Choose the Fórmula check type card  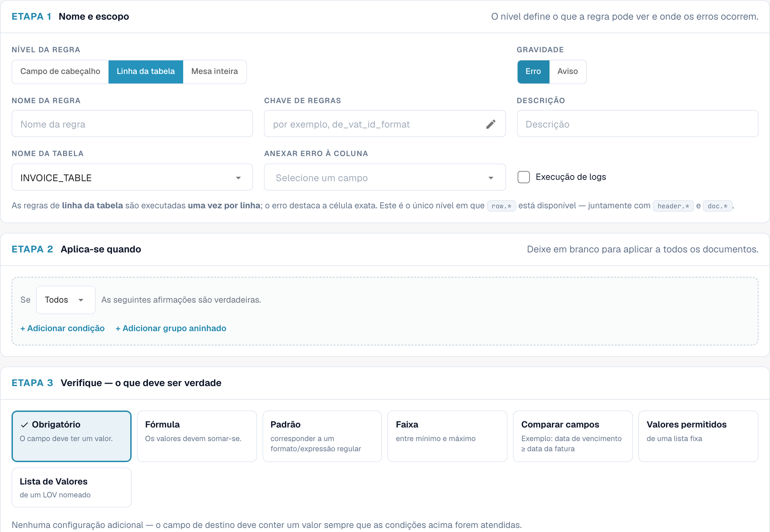pyautogui.click(x=197, y=436)
